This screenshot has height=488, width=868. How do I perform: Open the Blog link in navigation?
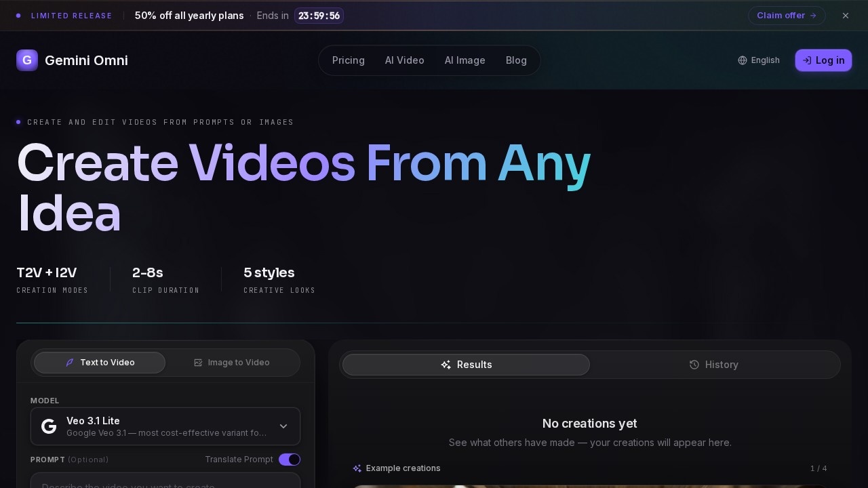click(516, 60)
